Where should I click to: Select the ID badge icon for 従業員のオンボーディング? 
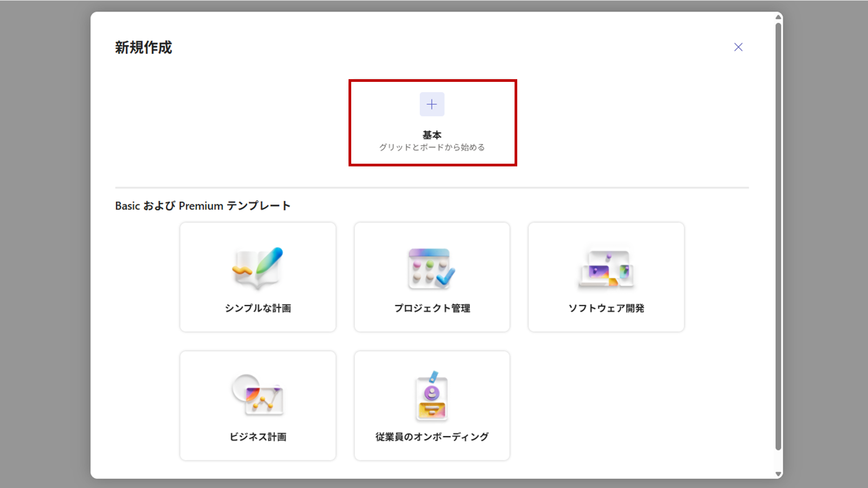[431, 396]
